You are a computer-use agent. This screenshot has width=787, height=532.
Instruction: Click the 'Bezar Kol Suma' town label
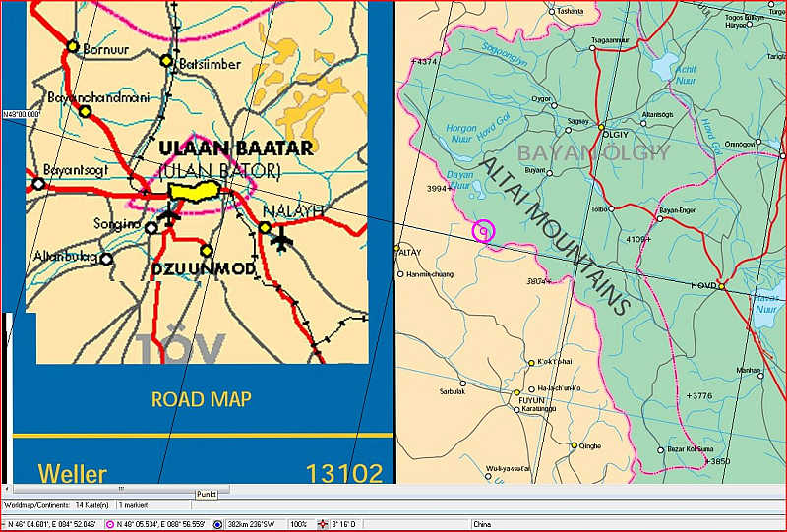tap(691, 449)
